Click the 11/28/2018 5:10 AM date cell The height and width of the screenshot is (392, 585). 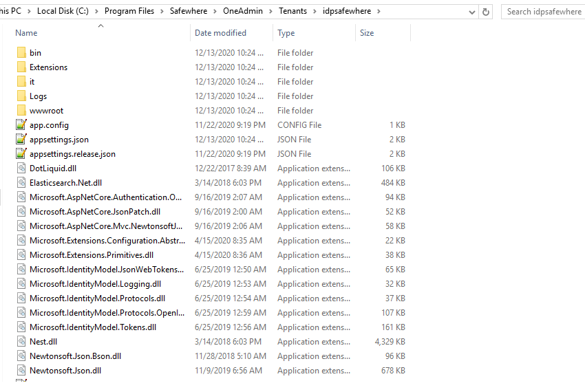tap(230, 356)
